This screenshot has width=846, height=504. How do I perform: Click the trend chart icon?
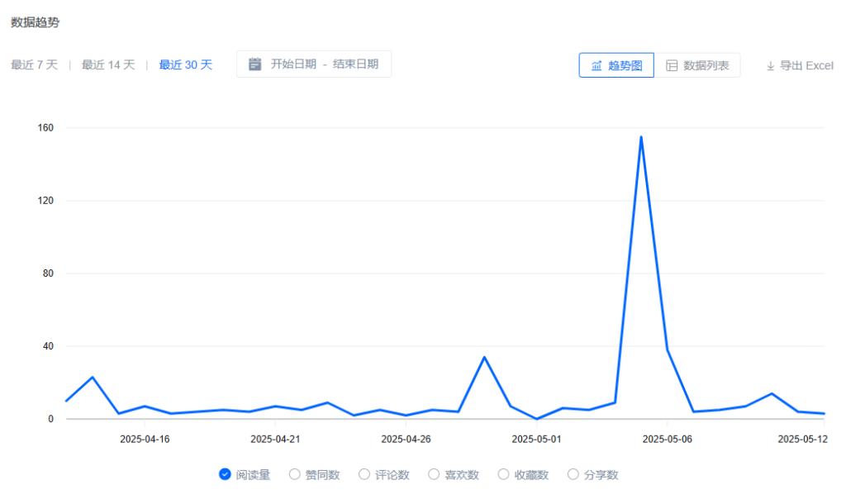pos(596,65)
